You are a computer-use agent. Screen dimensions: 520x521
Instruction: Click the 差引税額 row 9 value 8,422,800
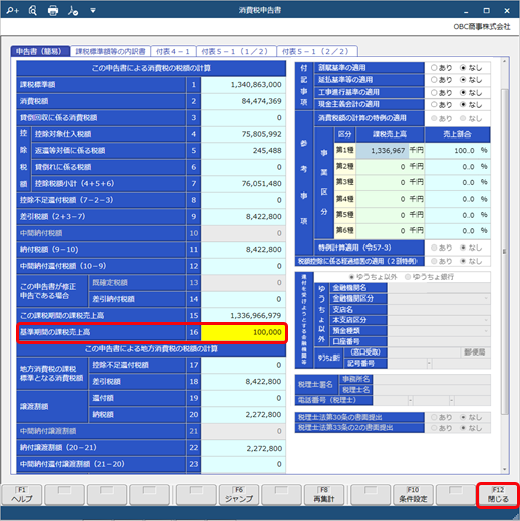[243, 217]
